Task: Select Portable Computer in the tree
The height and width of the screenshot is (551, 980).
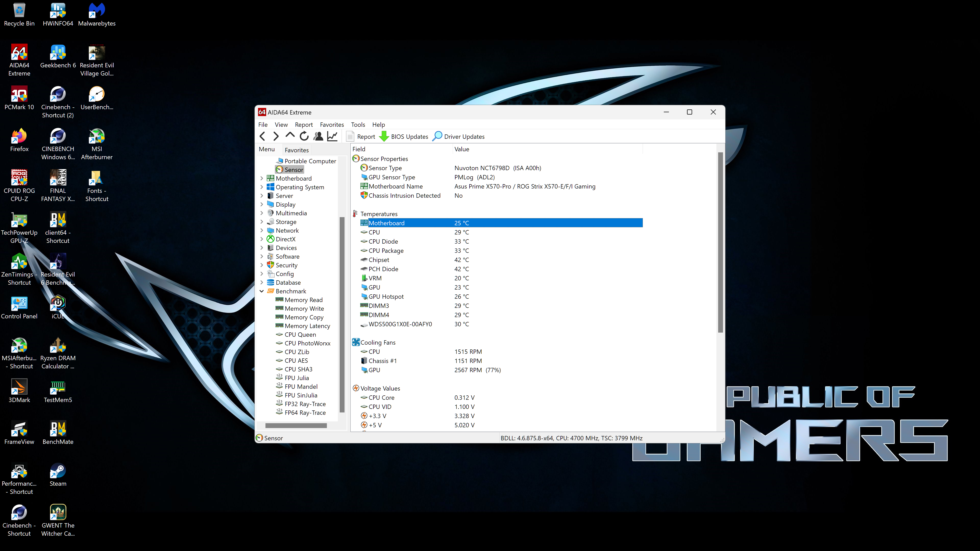Action: click(x=306, y=161)
